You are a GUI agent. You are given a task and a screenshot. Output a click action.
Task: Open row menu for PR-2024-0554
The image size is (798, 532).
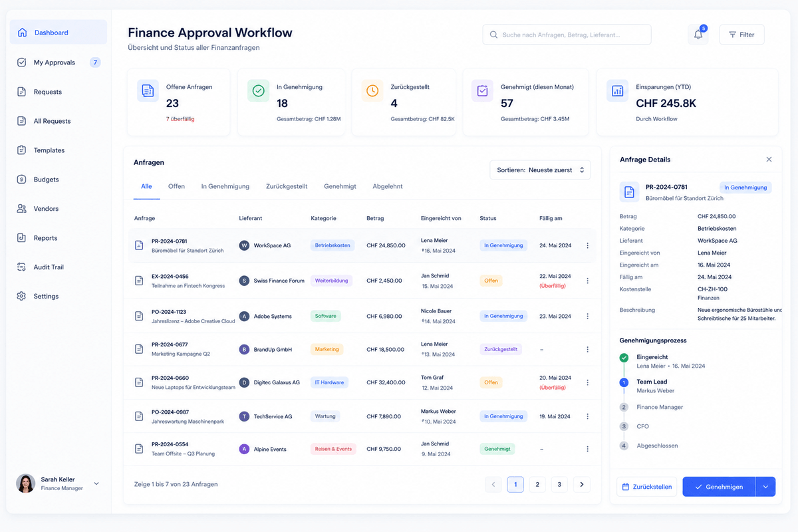tap(587, 449)
